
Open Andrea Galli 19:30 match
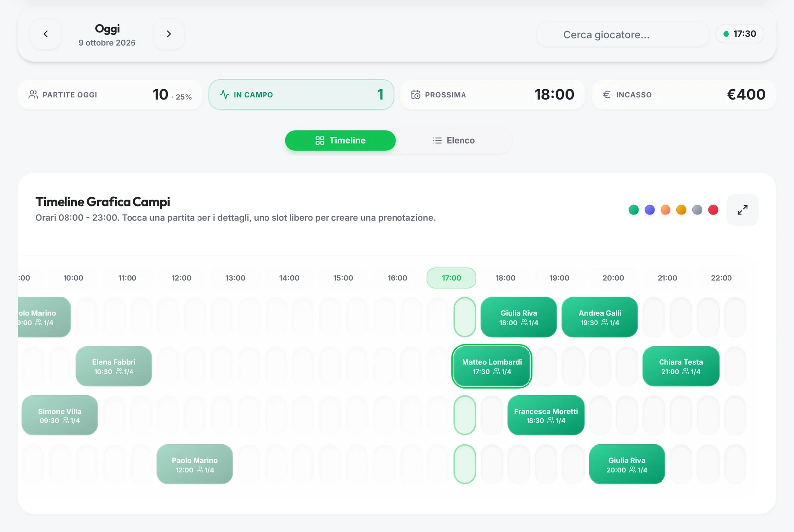(599, 317)
